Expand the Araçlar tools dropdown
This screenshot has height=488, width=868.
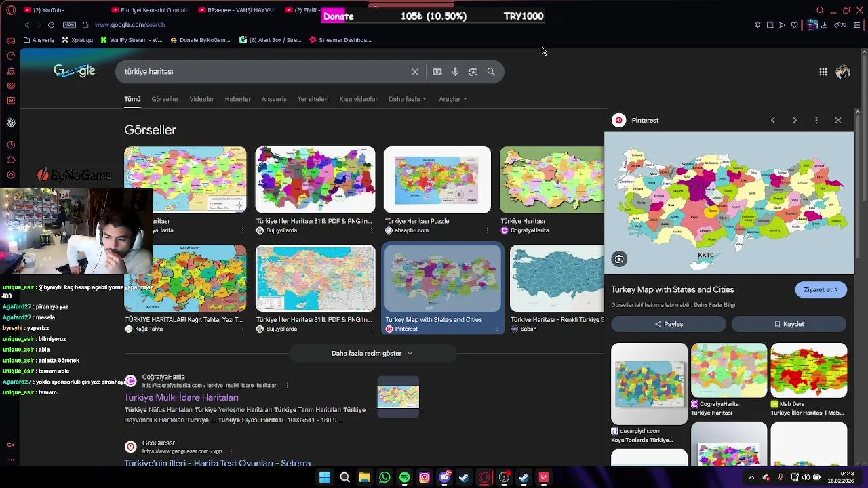[x=452, y=99]
